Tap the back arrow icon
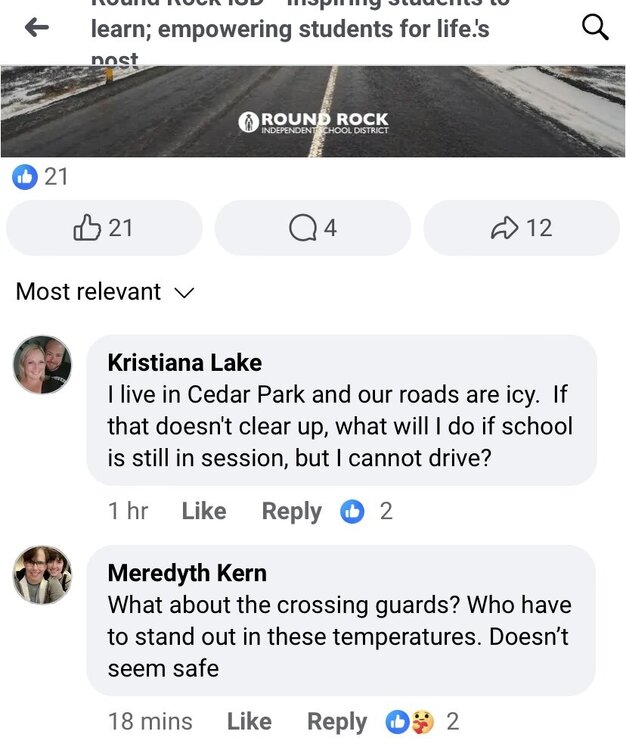 click(37, 28)
